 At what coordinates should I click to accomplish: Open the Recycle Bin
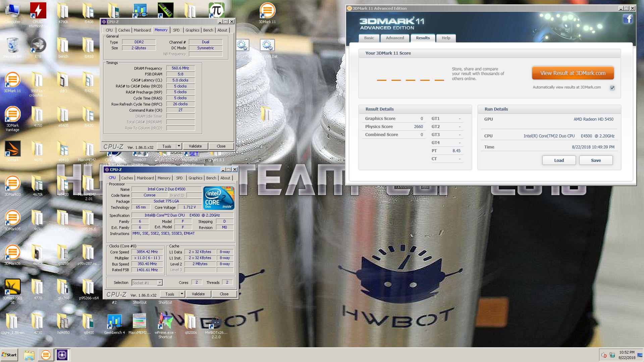(12, 48)
